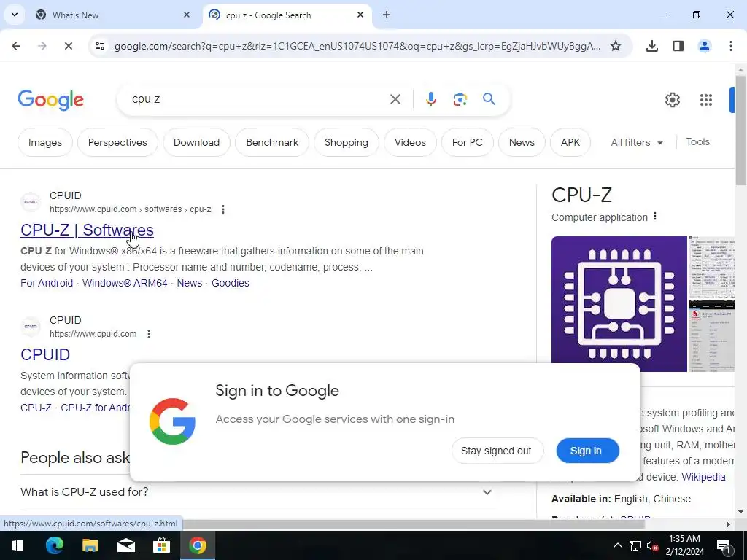Click the Stay signed out button
Image resolution: width=747 pixels, height=560 pixels.
(497, 451)
